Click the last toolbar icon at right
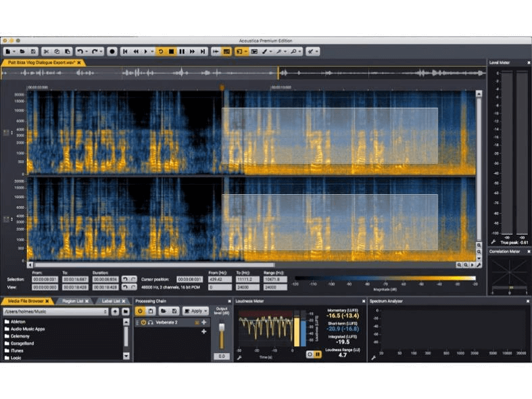The height and width of the screenshot is (399, 532). [310, 51]
